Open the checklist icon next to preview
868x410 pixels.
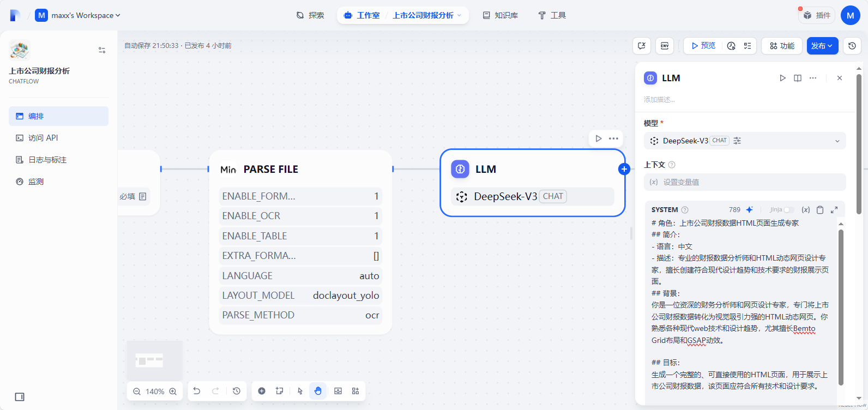click(x=748, y=46)
